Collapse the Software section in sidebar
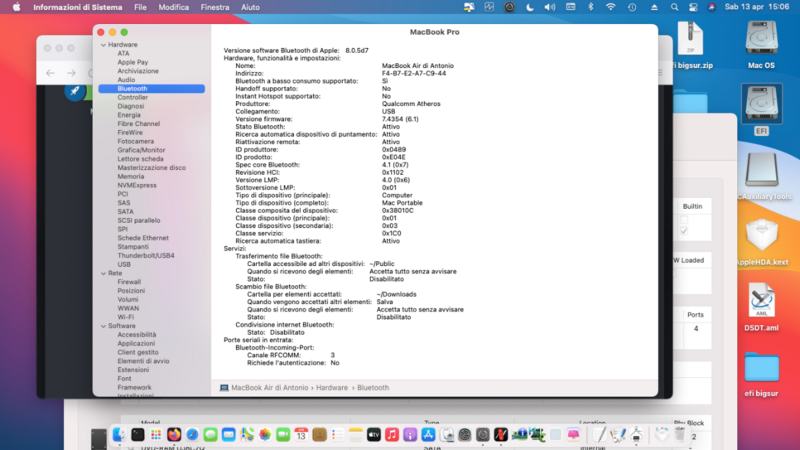Image resolution: width=800 pixels, height=450 pixels. click(x=104, y=326)
